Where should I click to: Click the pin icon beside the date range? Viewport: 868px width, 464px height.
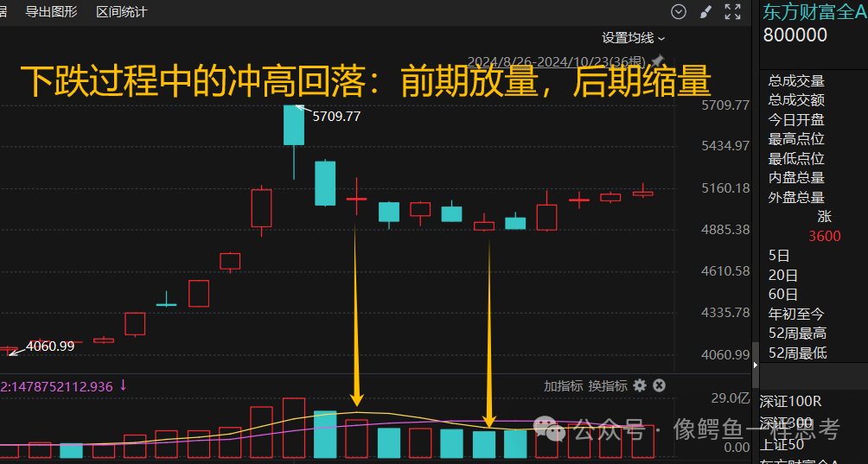click(x=657, y=60)
